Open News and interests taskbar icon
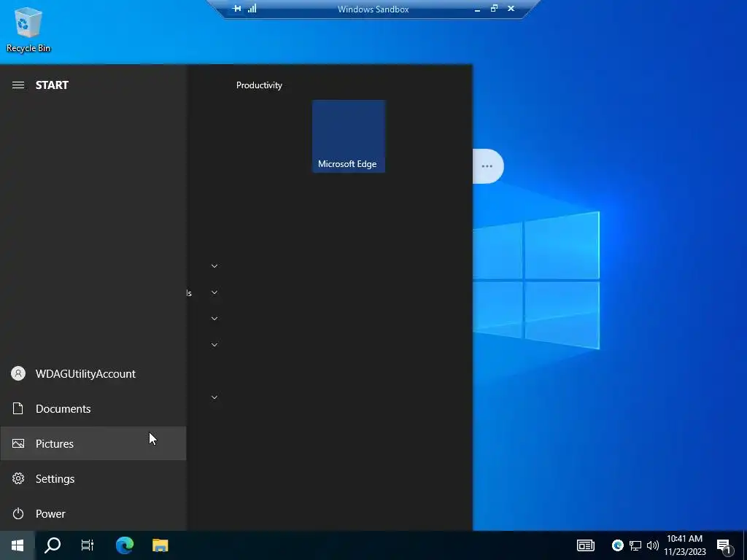The width and height of the screenshot is (747, 560). pos(586,545)
